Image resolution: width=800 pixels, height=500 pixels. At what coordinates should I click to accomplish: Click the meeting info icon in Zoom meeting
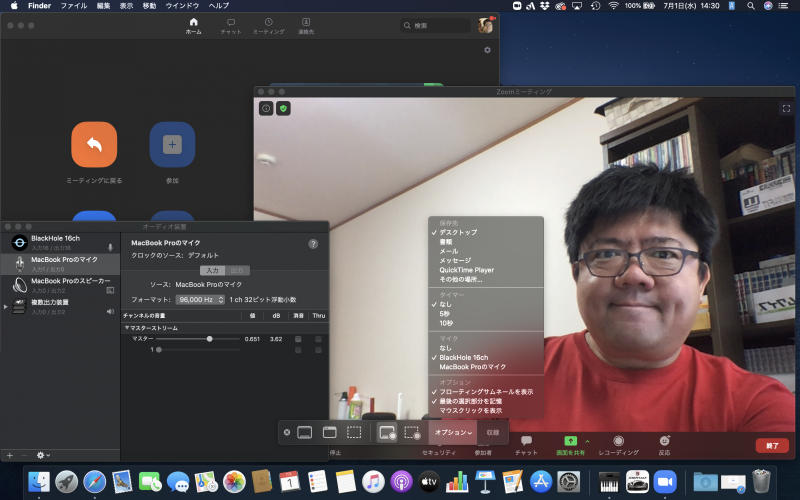click(266, 108)
